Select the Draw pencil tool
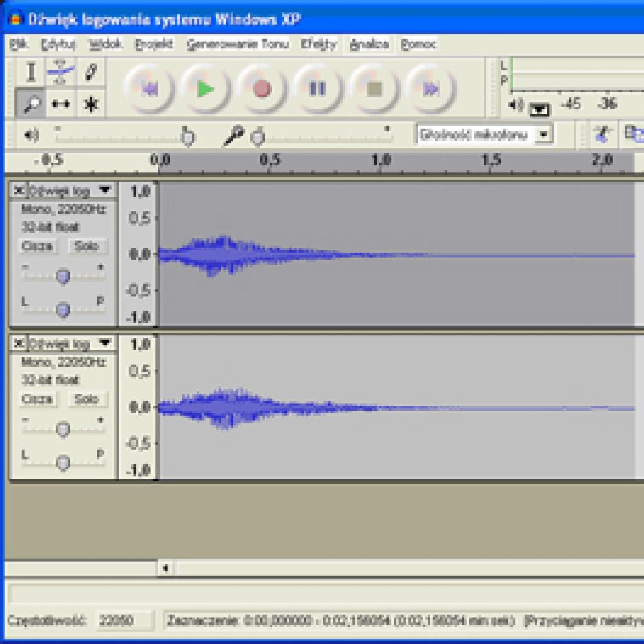This screenshot has width=644, height=644. (91, 72)
